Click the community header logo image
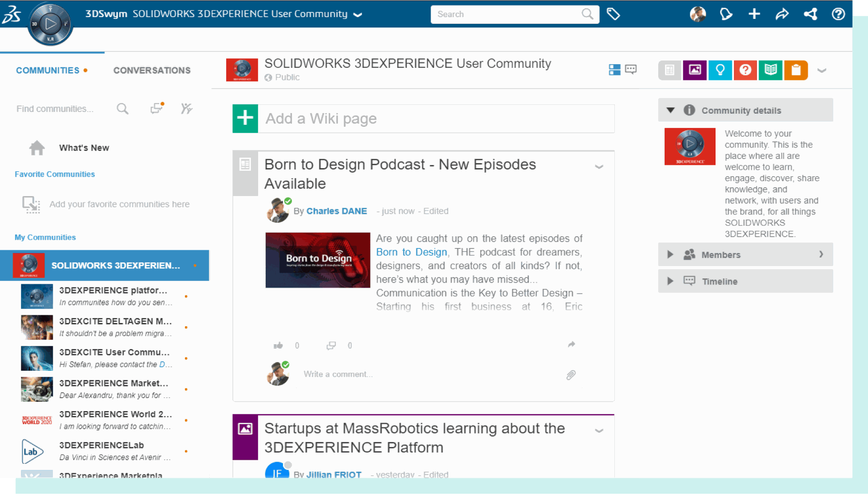The width and height of the screenshot is (868, 496). tap(242, 70)
